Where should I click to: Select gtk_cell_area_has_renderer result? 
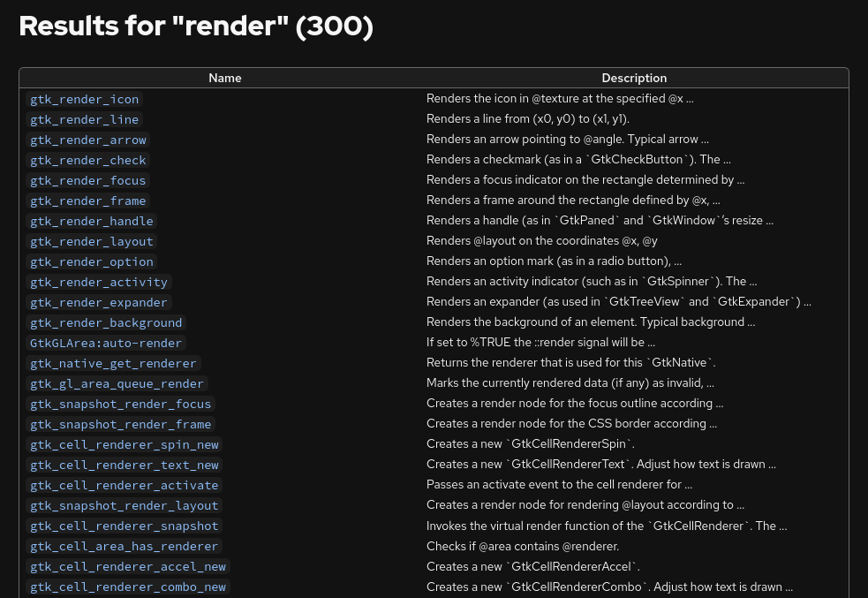pos(125,546)
